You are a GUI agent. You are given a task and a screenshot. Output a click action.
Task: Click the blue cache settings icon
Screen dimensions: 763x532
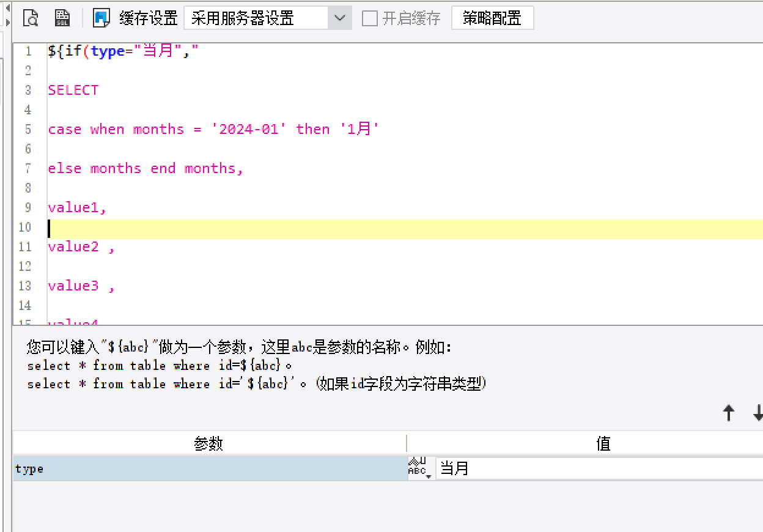[x=101, y=18]
